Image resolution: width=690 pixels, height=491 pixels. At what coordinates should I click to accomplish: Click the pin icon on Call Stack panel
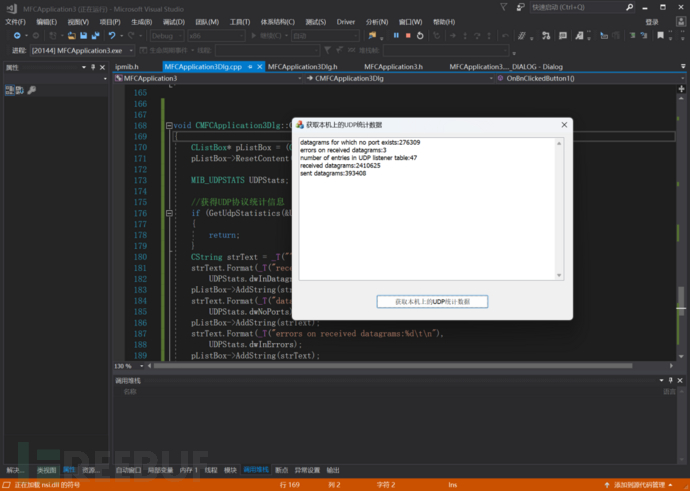tap(671, 381)
